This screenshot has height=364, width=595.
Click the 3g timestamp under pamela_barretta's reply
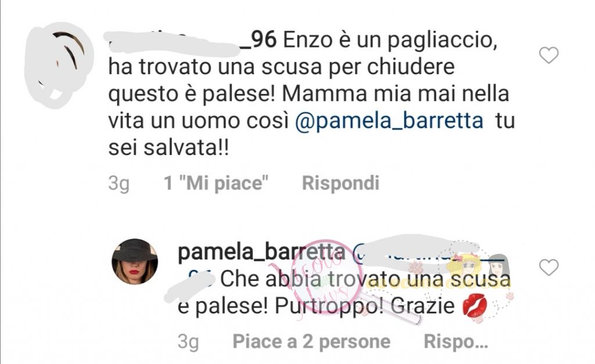tap(188, 343)
